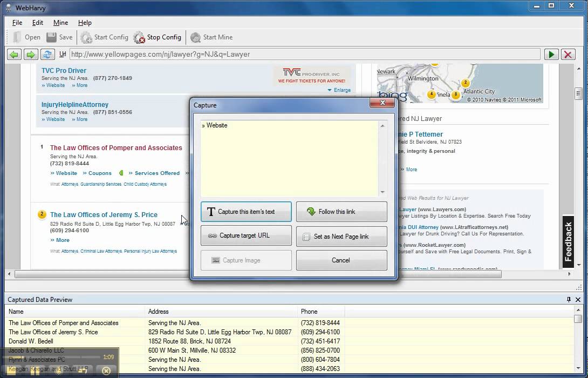Click the Coupons link

point(97,173)
